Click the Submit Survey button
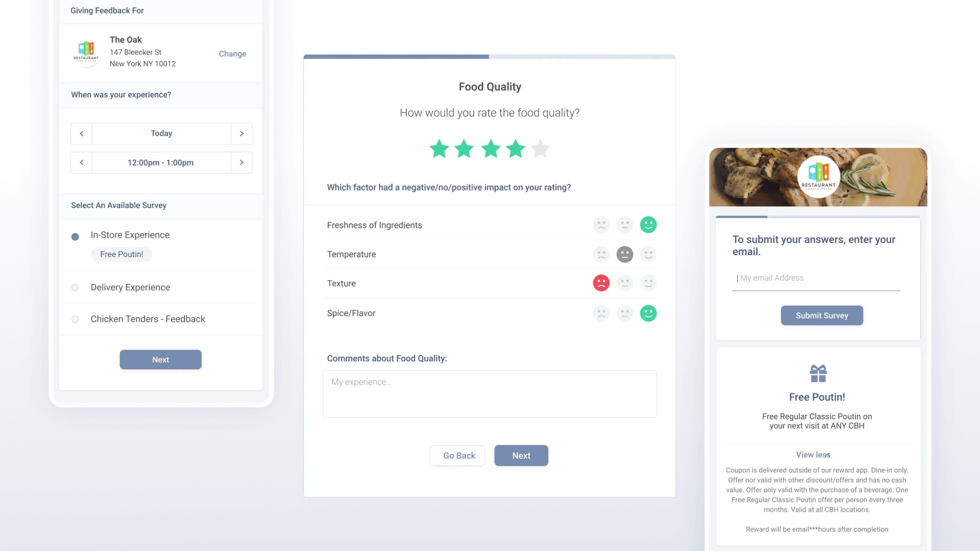This screenshot has width=980, height=551. [822, 315]
